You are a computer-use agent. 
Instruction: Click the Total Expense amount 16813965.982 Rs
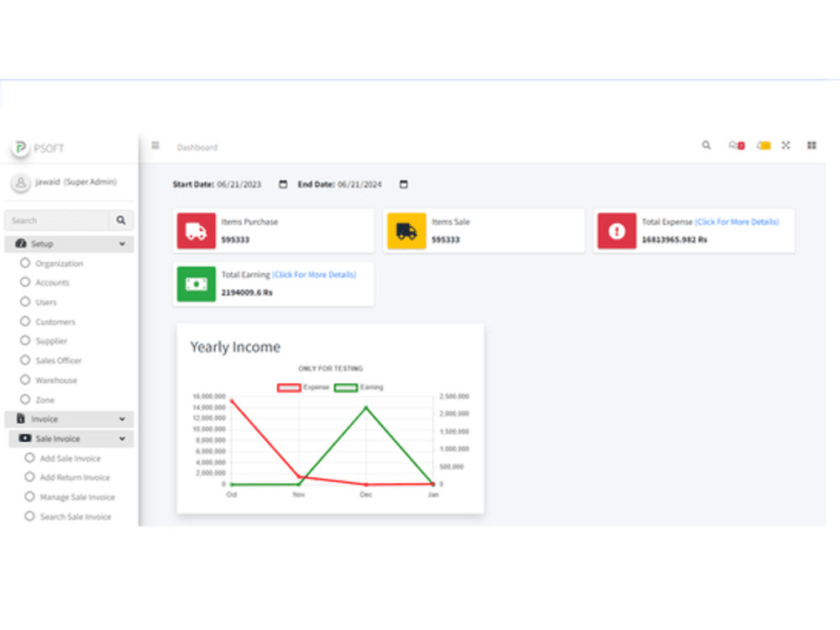click(x=675, y=239)
